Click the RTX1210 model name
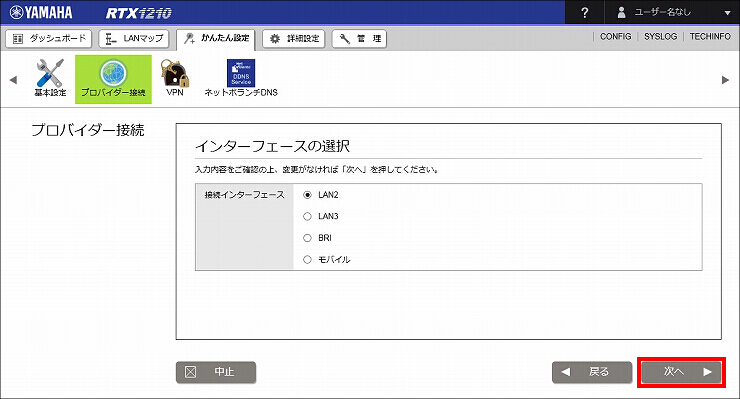 point(138,13)
